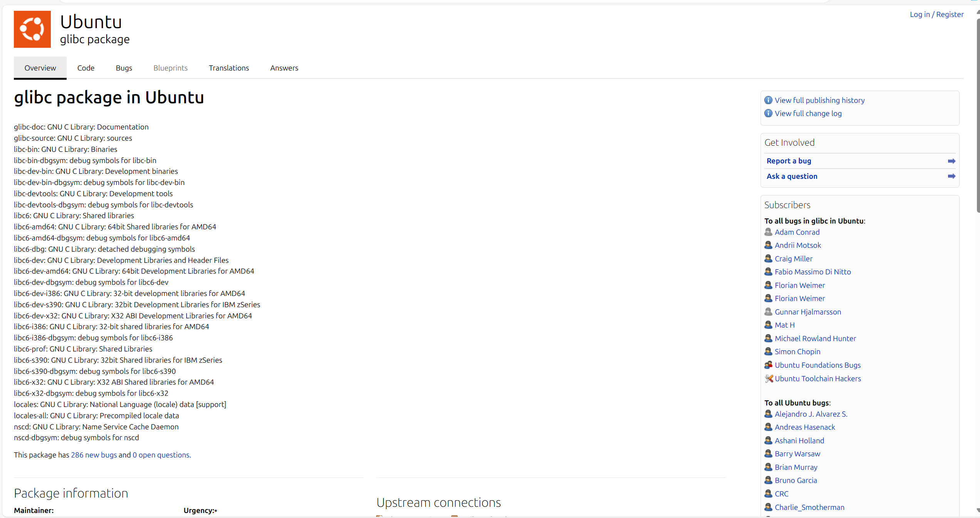Select the Code tab
The image size is (980, 518).
click(x=85, y=68)
